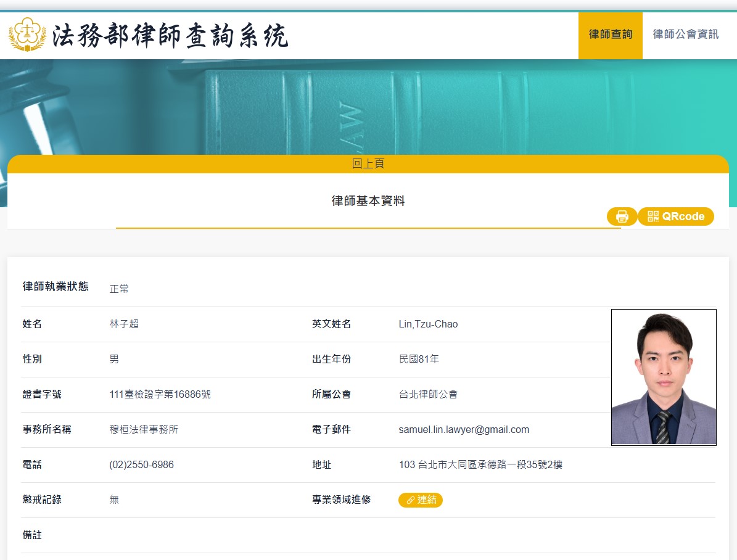Switch to the 律師公會資訊 tab
This screenshot has height=560, width=737.
(x=685, y=35)
